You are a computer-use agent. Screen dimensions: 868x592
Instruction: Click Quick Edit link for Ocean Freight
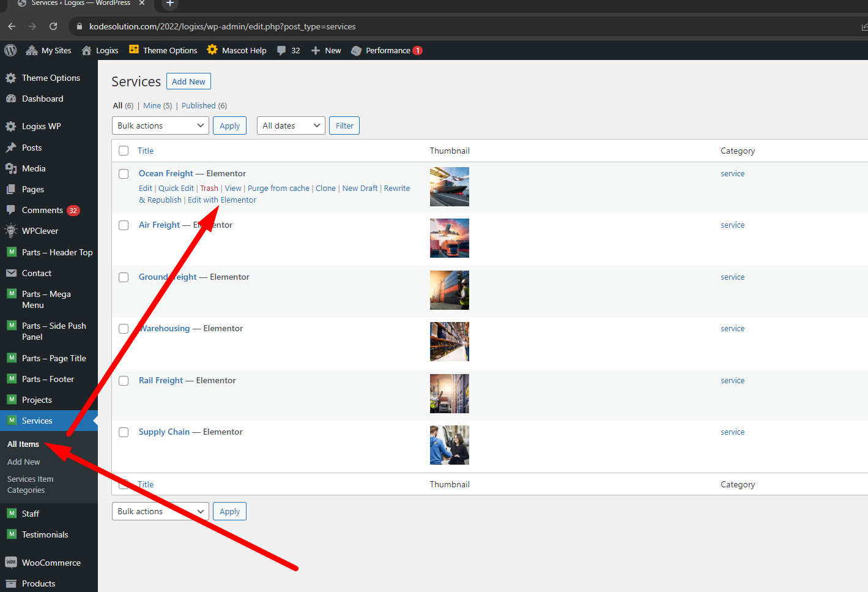coord(176,188)
